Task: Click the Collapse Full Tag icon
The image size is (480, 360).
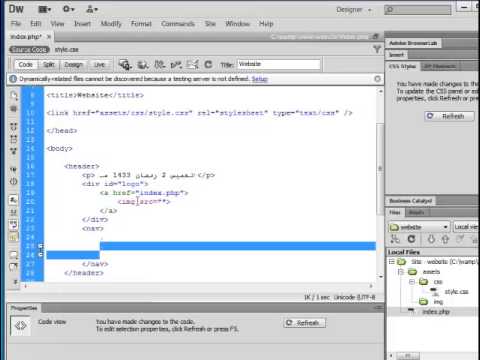Action: [13, 127]
